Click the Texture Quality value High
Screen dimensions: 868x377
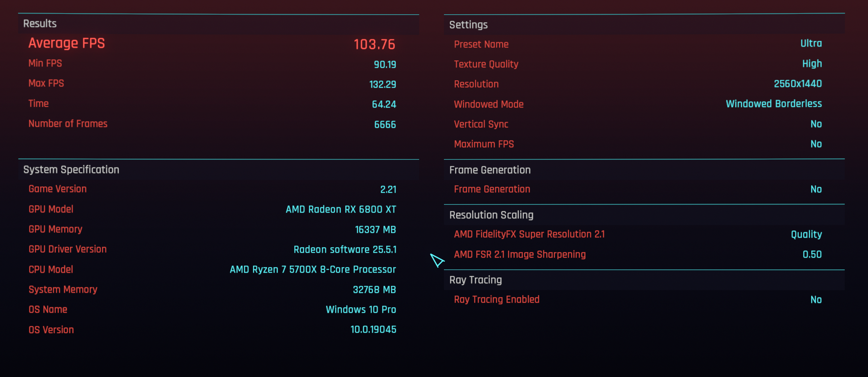click(812, 64)
